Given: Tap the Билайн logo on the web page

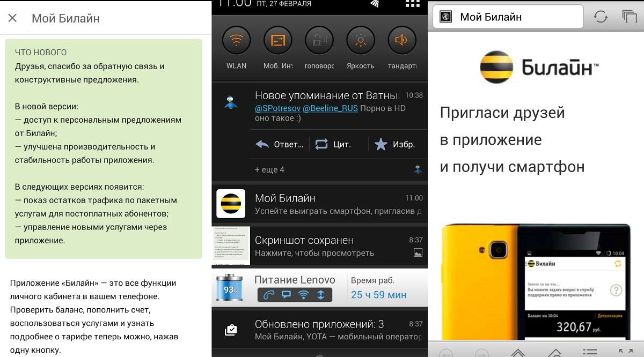Looking at the screenshot, I should point(539,67).
